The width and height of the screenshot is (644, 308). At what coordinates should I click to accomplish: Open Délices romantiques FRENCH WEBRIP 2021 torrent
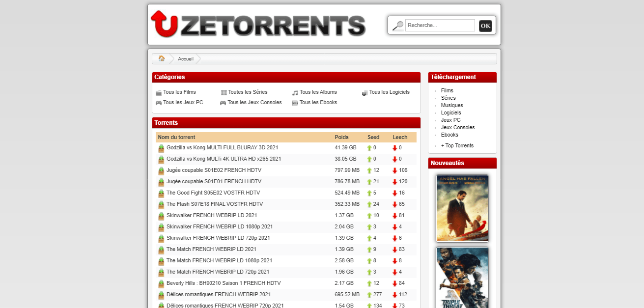coord(219,294)
